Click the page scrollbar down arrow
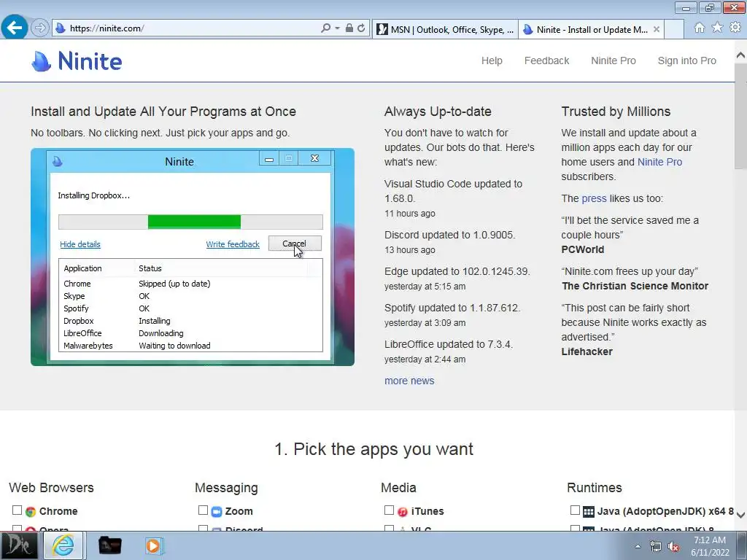 tap(740, 515)
